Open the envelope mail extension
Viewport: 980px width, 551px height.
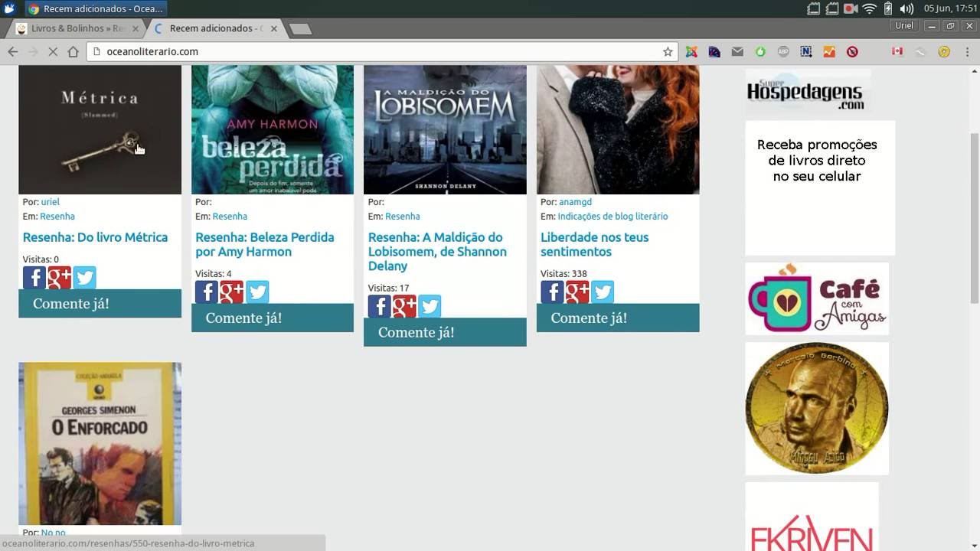[x=737, y=51]
